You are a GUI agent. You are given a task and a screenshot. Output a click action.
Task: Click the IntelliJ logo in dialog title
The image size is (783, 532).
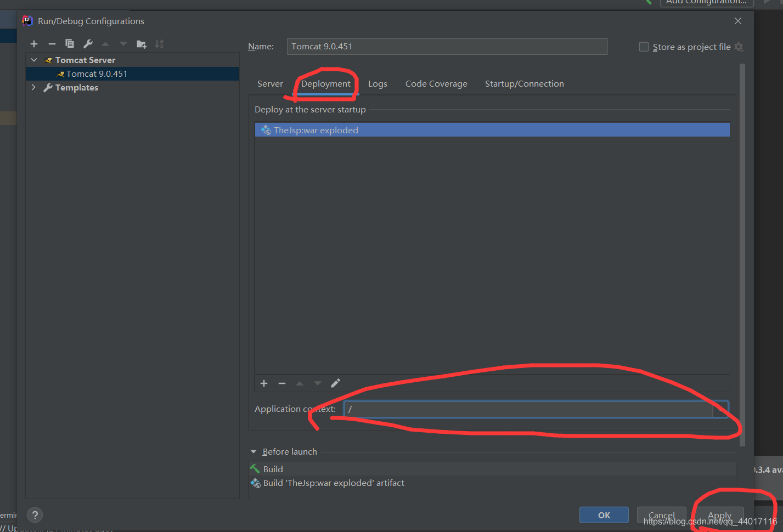point(27,21)
